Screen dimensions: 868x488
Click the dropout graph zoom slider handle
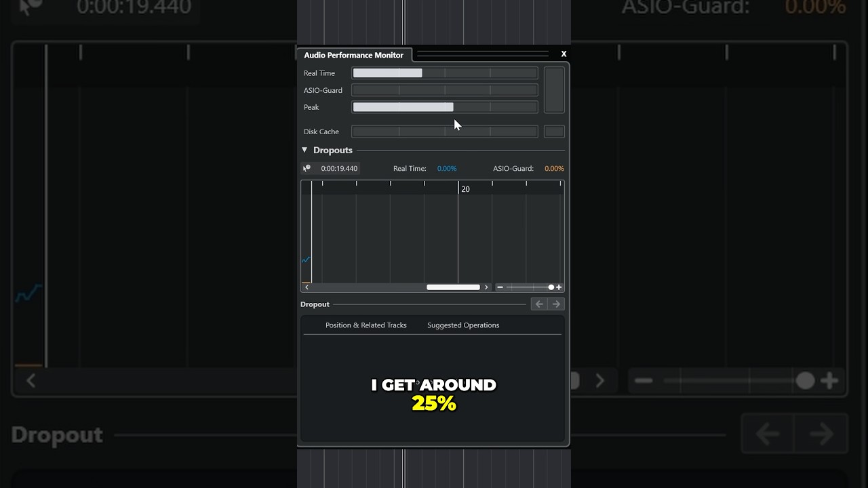[x=551, y=287]
